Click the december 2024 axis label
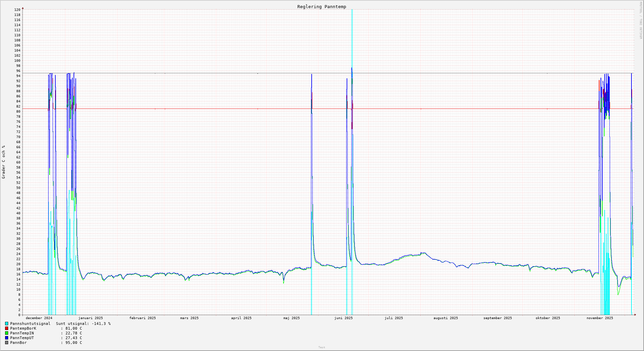 (x=39, y=318)
